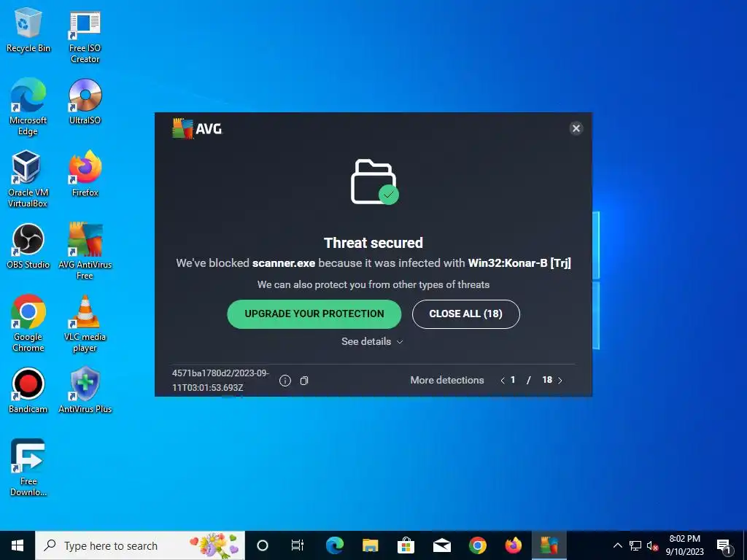Open Task View on the taskbar
Image resolution: width=747 pixels, height=560 pixels.
coord(298,545)
